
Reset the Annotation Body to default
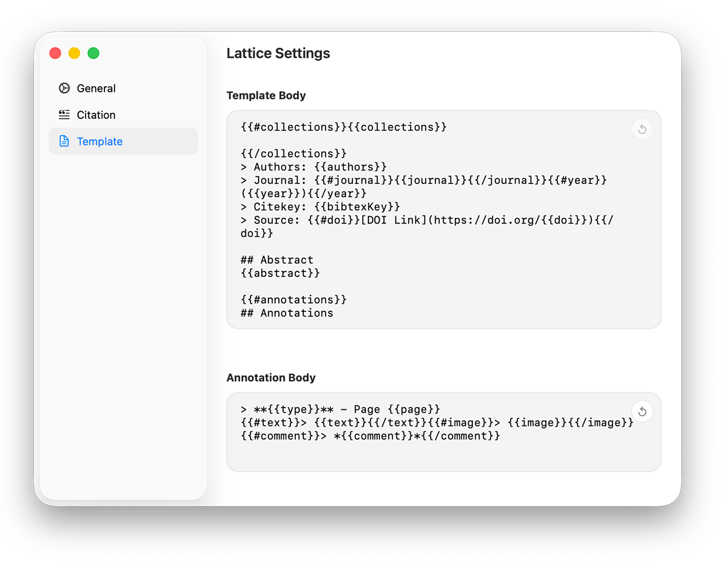click(642, 412)
